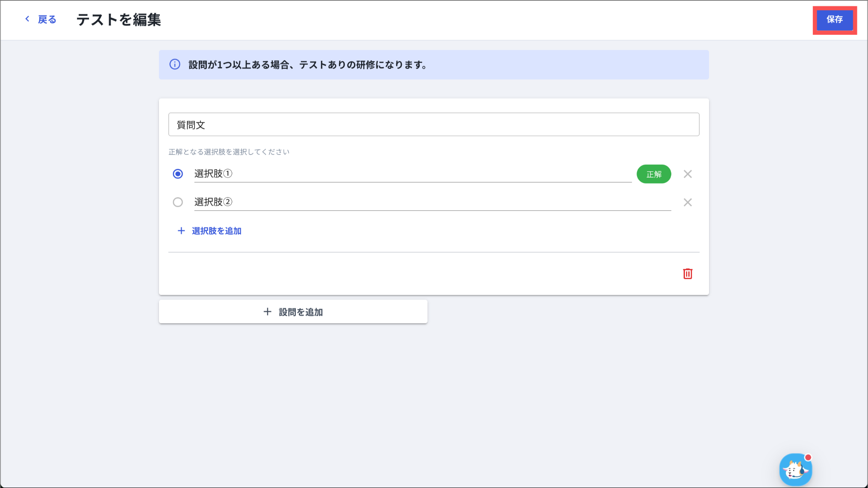This screenshot has width=868, height=488.
Task: Click the 選択肢を追加 link text
Action: click(217, 231)
